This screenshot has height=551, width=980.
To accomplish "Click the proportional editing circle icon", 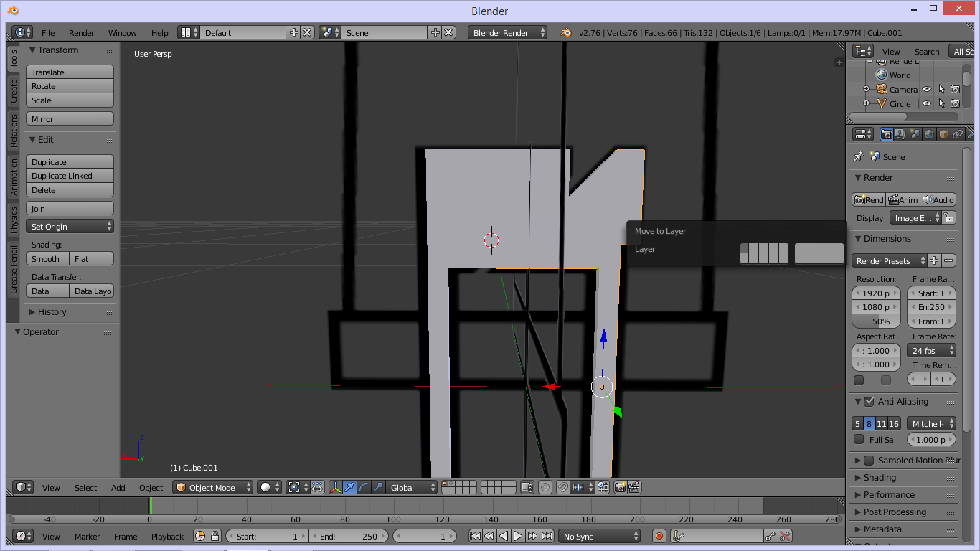I will [x=545, y=487].
